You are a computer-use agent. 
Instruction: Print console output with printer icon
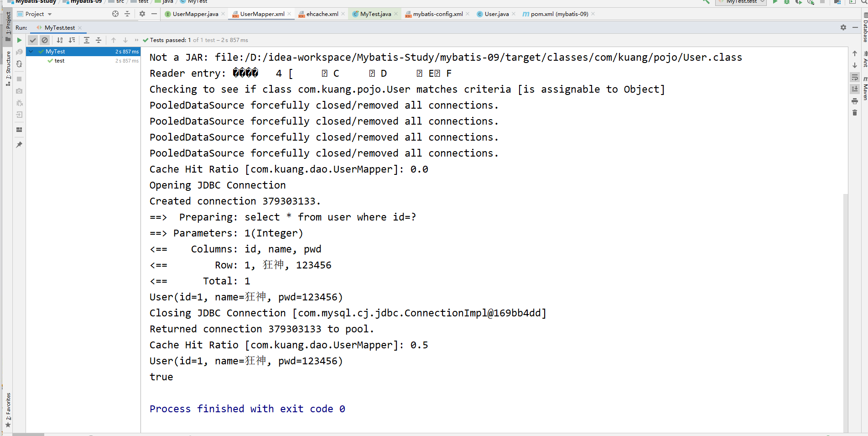pyautogui.click(x=855, y=101)
